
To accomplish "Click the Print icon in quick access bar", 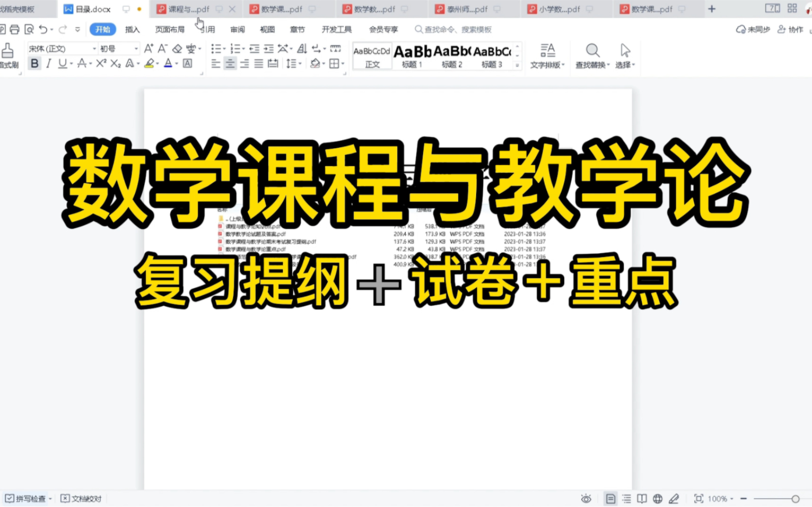I will 15,30.
